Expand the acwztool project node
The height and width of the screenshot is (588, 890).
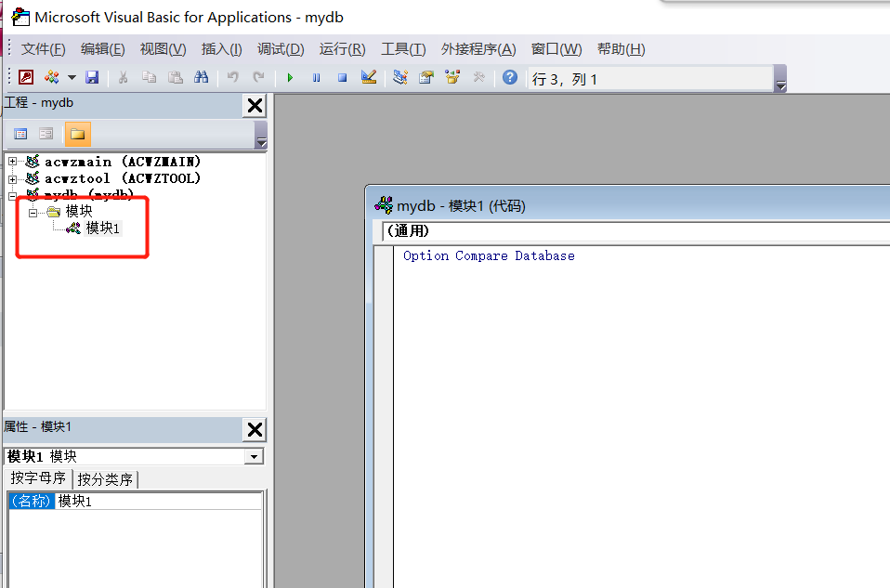pyautogui.click(x=12, y=178)
